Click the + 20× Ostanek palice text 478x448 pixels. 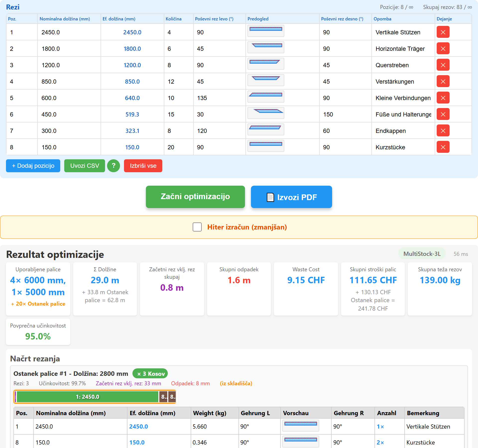coord(38,304)
